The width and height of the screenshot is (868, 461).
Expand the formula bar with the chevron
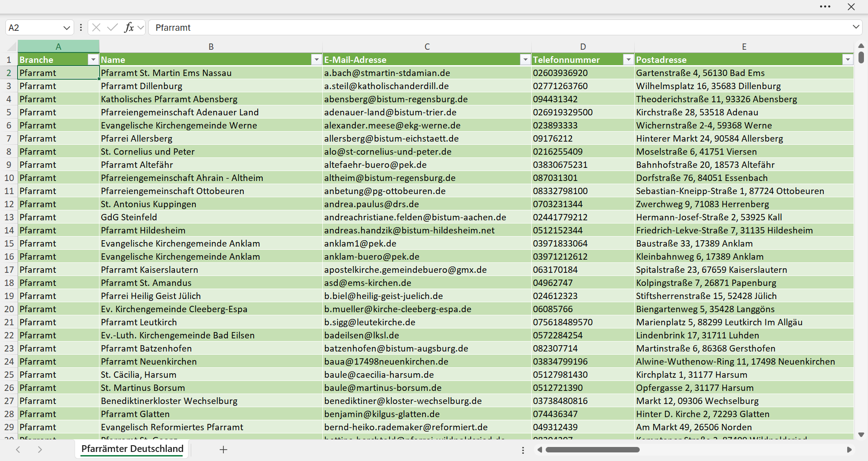point(856,27)
